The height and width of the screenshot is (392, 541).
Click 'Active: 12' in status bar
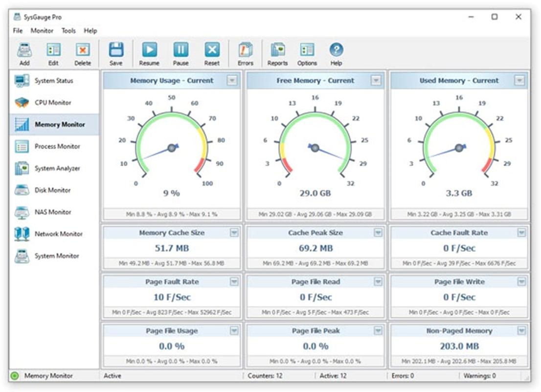click(x=333, y=376)
